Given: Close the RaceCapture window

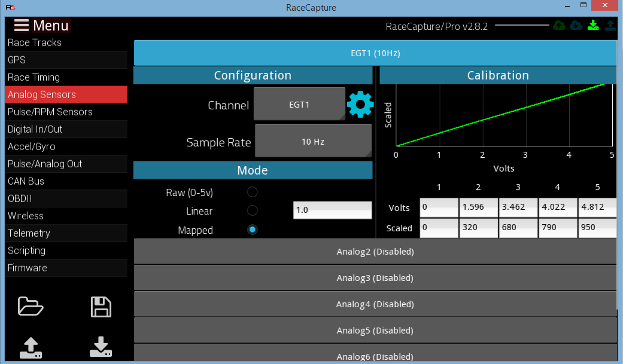Looking at the screenshot, I should [604, 5].
